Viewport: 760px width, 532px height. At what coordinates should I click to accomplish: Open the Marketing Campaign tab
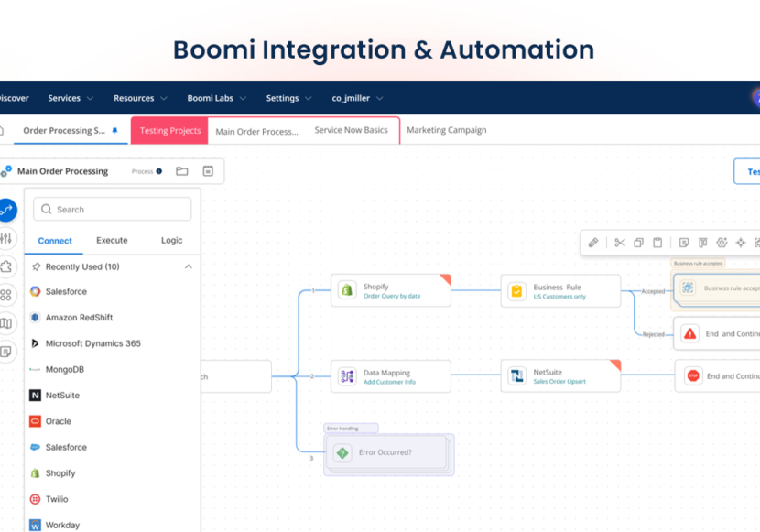click(446, 130)
